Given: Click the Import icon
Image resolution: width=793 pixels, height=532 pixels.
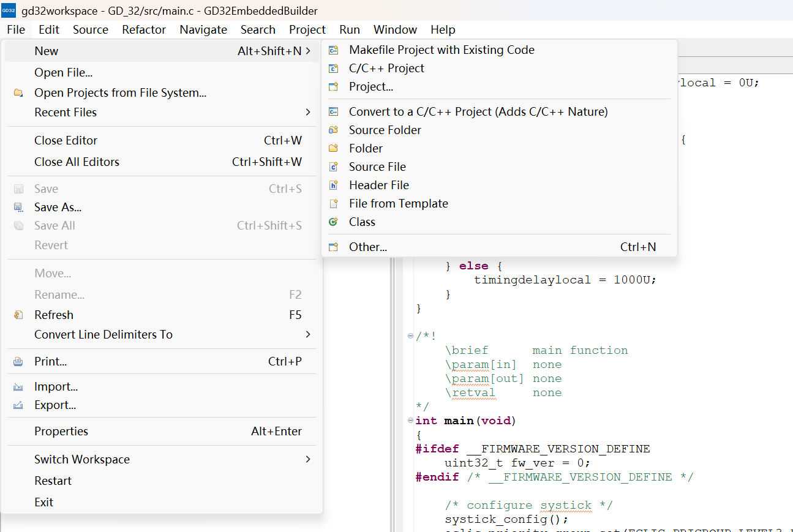Looking at the screenshot, I should coord(18,387).
